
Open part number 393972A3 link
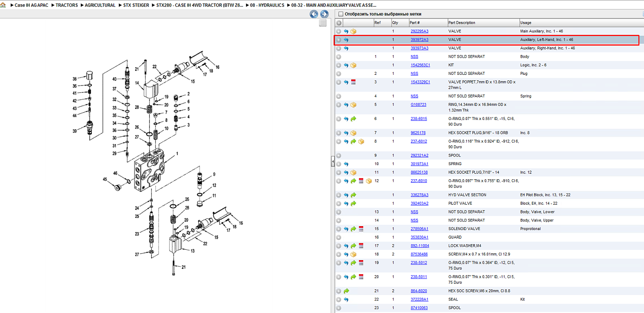(419, 40)
